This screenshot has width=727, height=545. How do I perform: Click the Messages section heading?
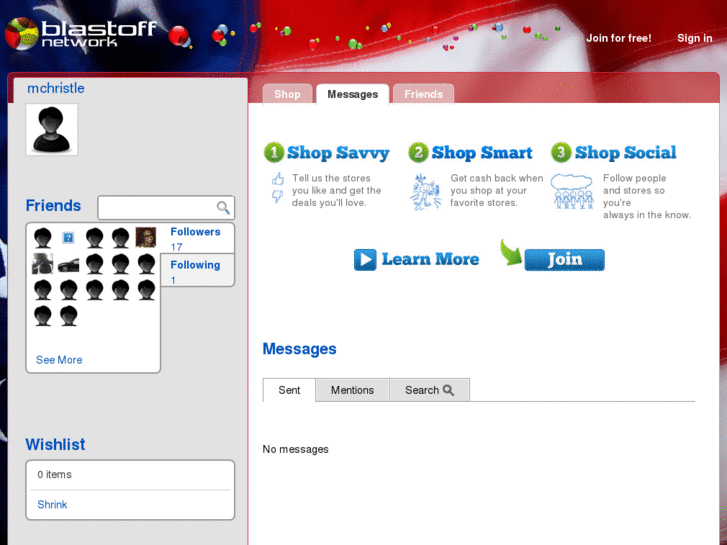tap(300, 349)
